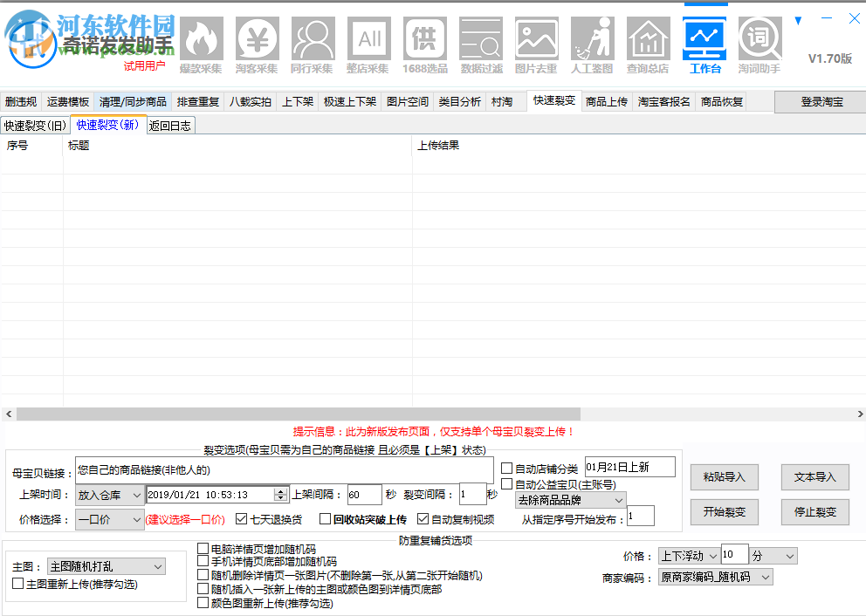866x616 pixels.
Task: Select the 数据过滤 data filter icon
Action: [x=480, y=39]
